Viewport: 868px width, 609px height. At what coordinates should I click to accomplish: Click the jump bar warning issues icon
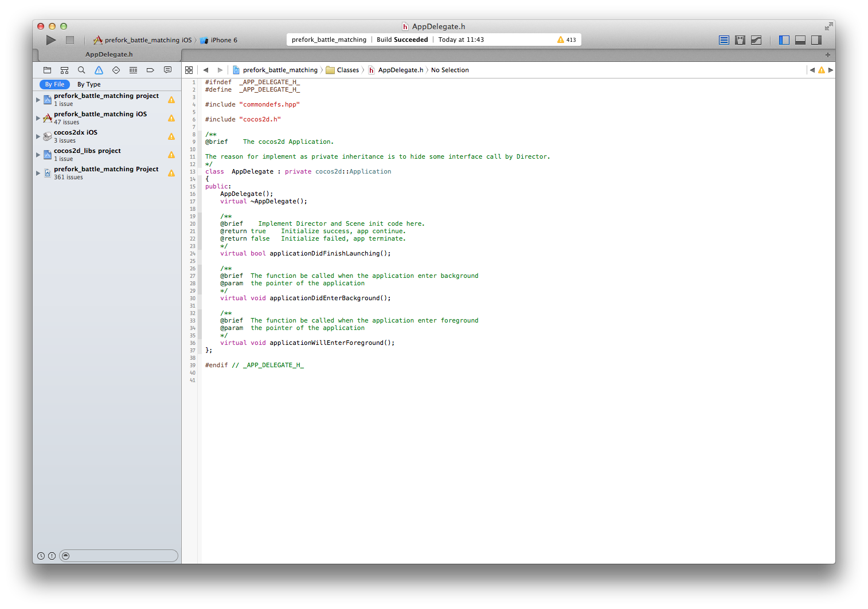coord(822,70)
